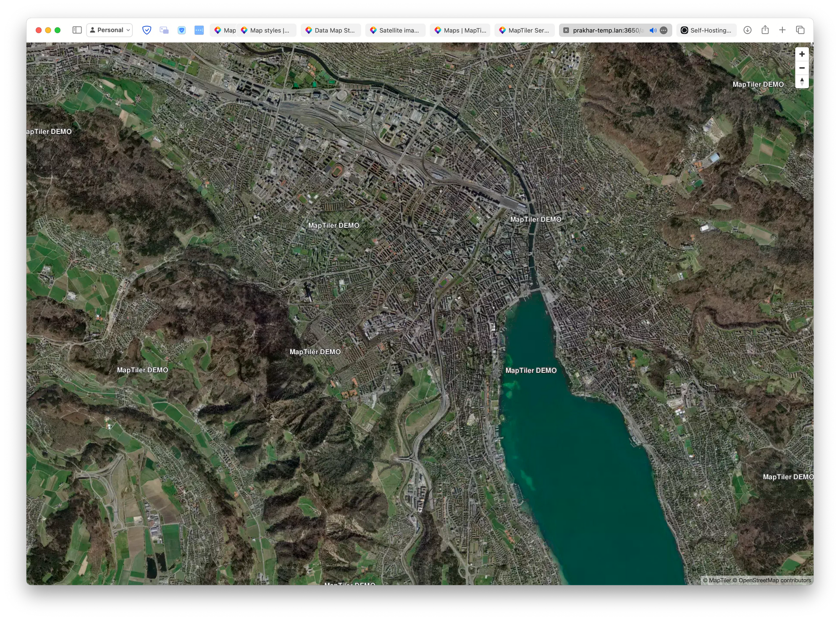The height and width of the screenshot is (620, 840).
Task: Show Safari downloads
Action: (748, 30)
